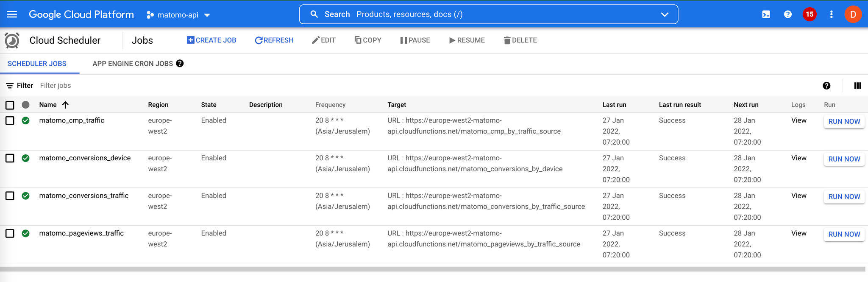
Task: Click the help icon beside App Engine Cron Jobs
Action: (x=180, y=64)
